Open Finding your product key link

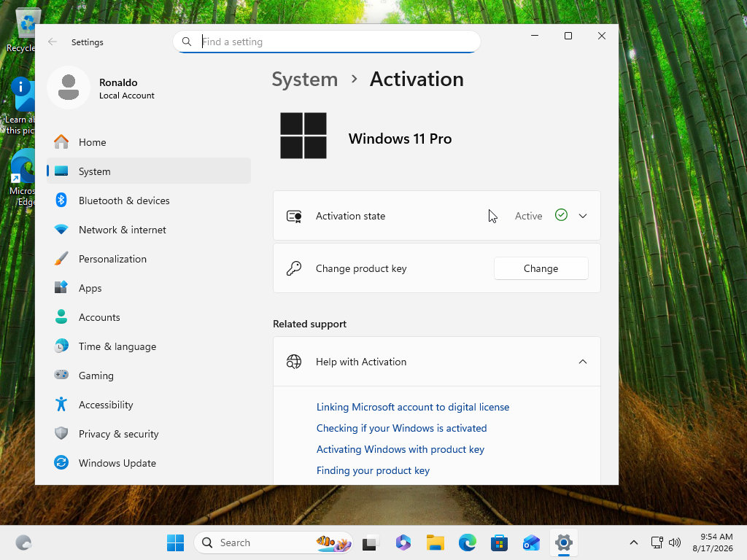pos(373,470)
